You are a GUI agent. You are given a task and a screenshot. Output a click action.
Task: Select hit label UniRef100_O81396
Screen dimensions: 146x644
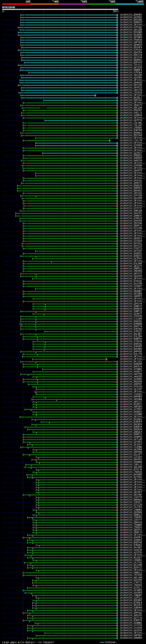tap(131, 75)
